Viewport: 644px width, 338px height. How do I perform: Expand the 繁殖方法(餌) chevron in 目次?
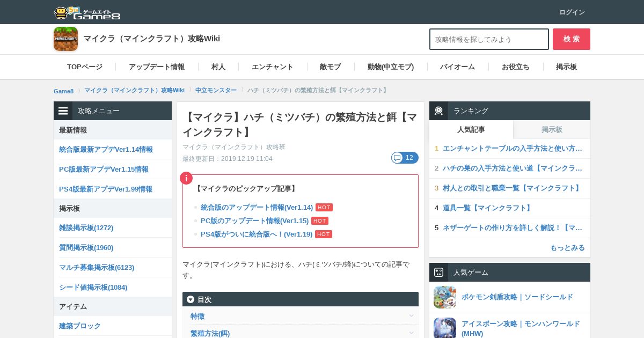click(x=411, y=333)
